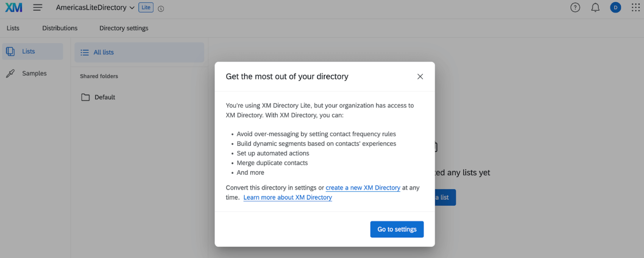
Task: Open the hamburger navigation menu
Action: point(38,8)
